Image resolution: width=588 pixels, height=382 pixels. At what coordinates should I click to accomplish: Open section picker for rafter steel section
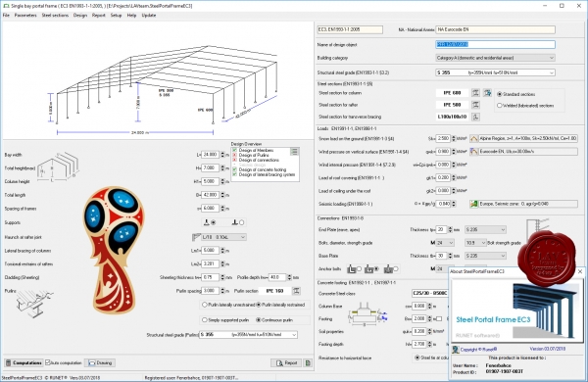click(x=475, y=105)
